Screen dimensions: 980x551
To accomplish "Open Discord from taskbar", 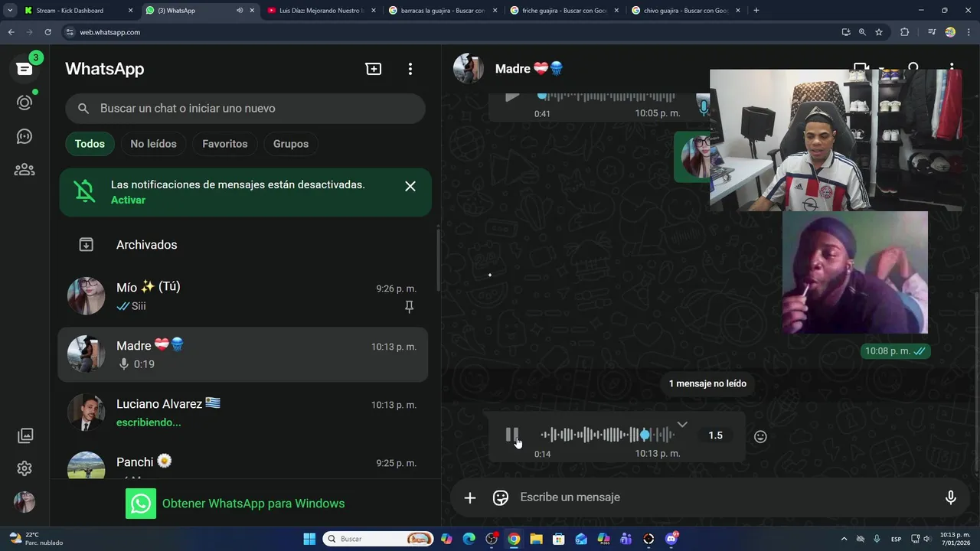I will click(671, 539).
